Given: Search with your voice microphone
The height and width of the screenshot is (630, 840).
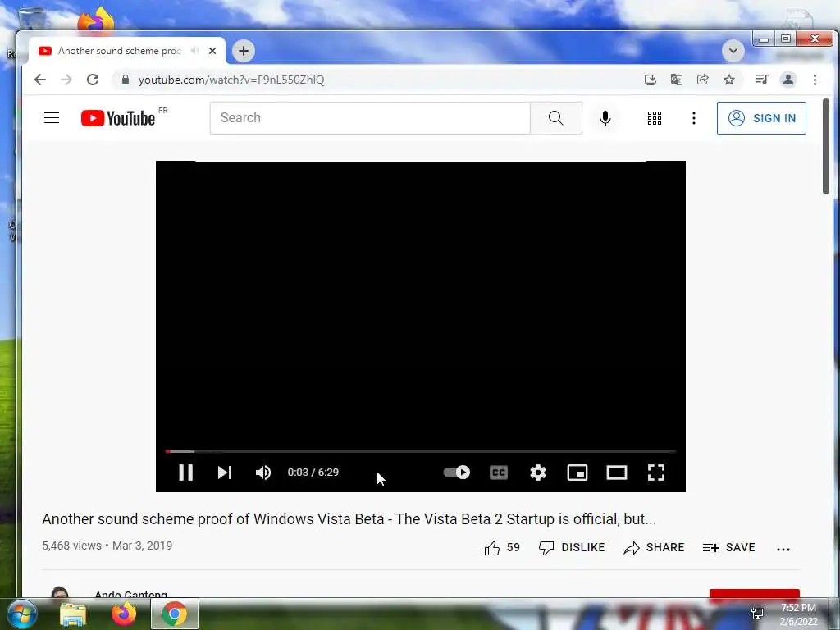Looking at the screenshot, I should (605, 118).
